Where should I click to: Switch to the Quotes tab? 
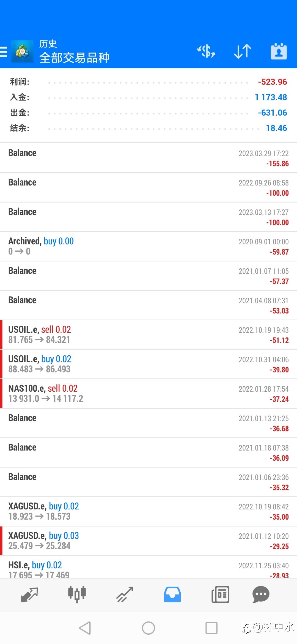point(29,594)
